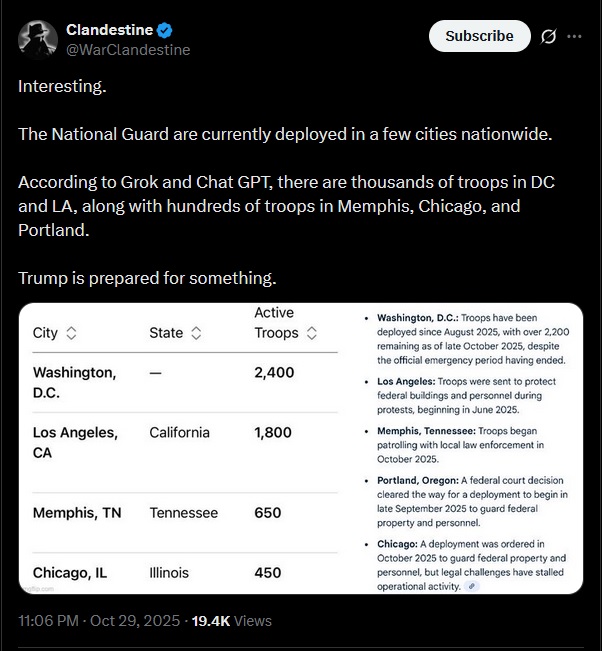
Task: Click the State column sort arrows
Action: tap(196, 333)
